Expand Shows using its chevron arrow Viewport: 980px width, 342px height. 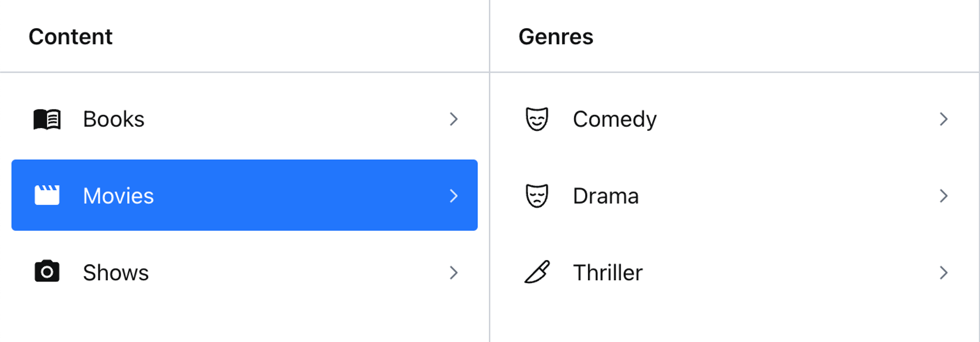click(x=454, y=273)
